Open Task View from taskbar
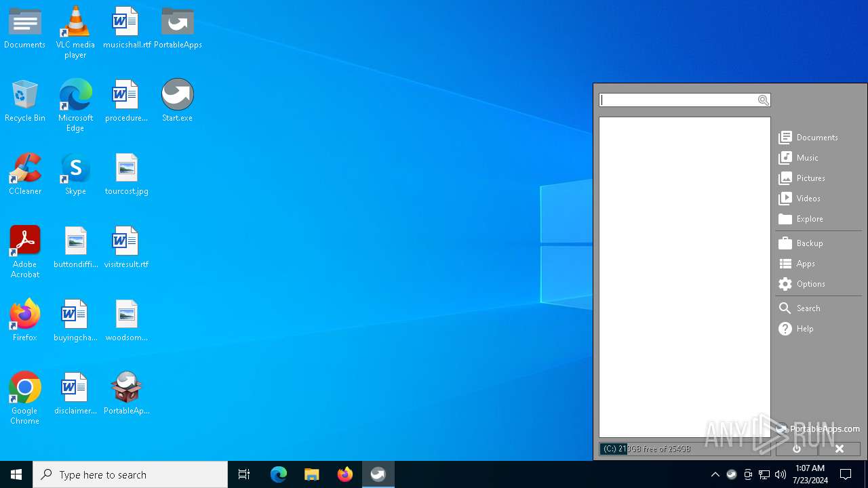 (x=244, y=474)
